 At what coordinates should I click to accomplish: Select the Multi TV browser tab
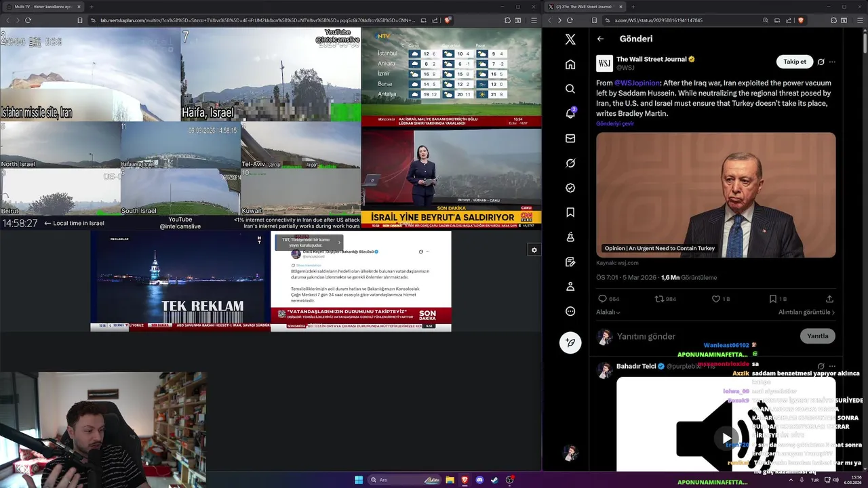click(x=45, y=7)
